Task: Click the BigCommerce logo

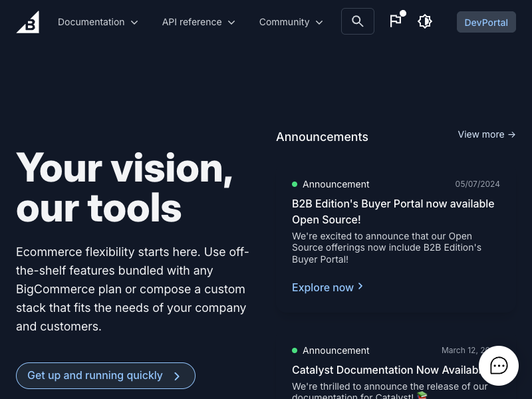Action: click(28, 22)
